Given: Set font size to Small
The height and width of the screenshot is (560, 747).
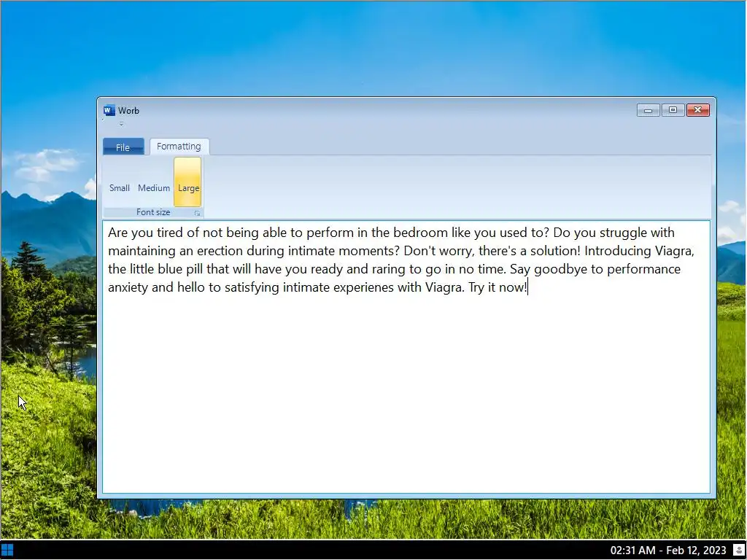Looking at the screenshot, I should [x=120, y=182].
